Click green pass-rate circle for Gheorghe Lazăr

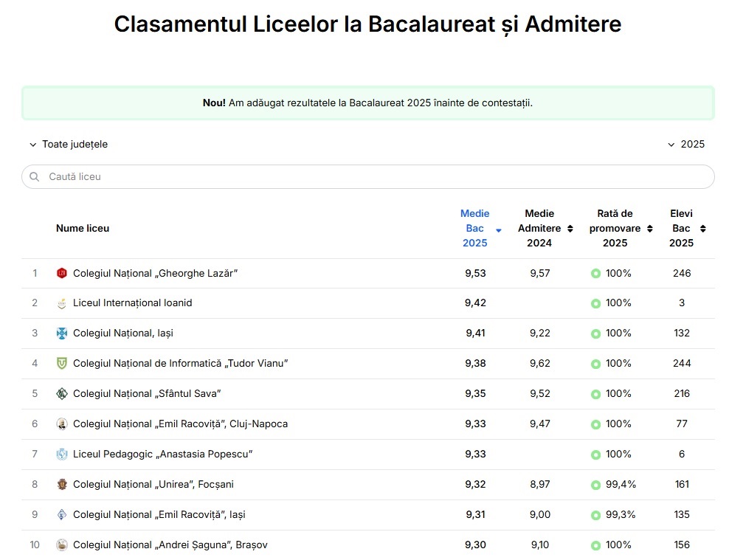[x=595, y=274]
